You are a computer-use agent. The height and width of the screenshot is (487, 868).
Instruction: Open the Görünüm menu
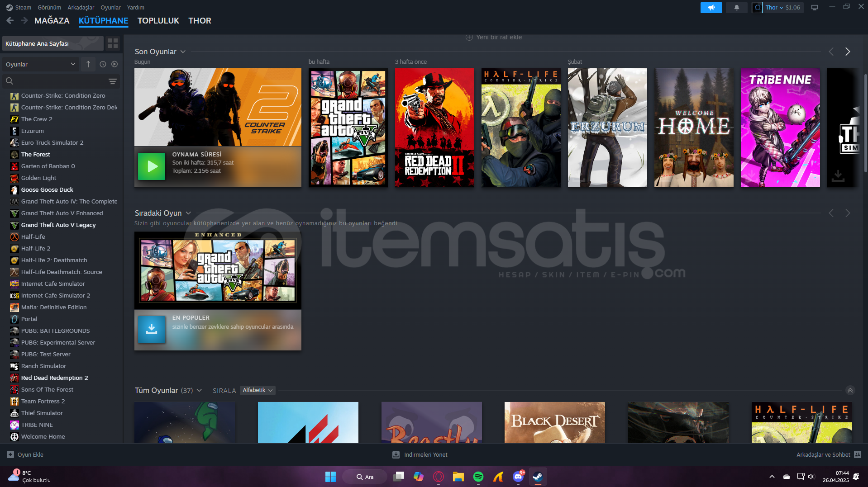49,7
